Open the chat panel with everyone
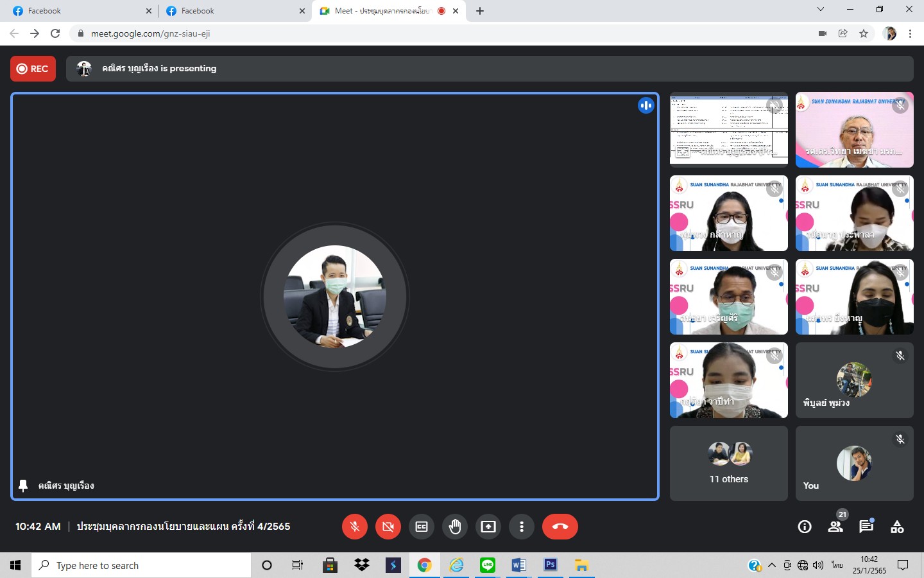924x578 pixels. tap(866, 527)
